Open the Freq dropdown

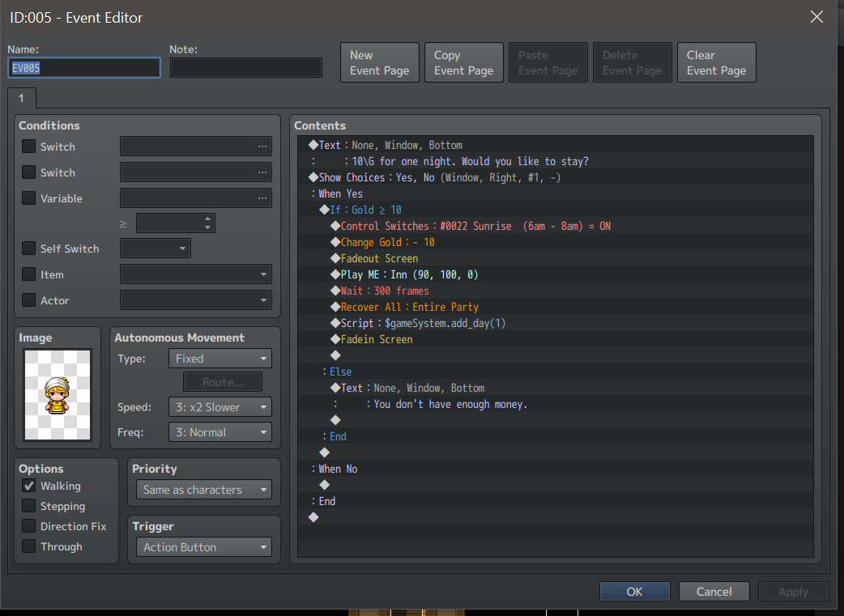click(220, 432)
